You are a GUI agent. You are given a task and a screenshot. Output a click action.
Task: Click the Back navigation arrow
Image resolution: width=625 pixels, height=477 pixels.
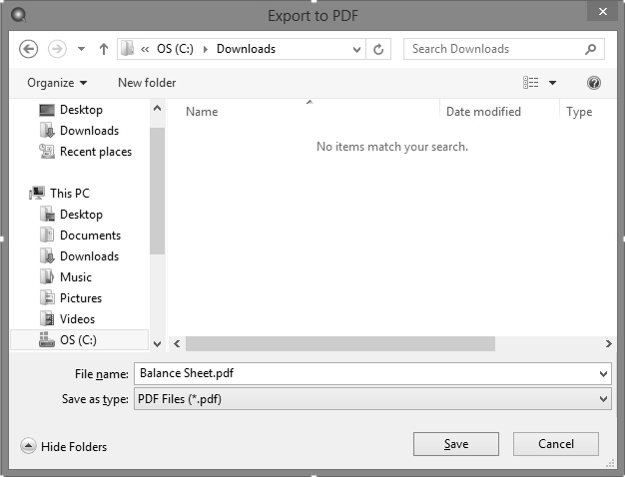coord(29,49)
